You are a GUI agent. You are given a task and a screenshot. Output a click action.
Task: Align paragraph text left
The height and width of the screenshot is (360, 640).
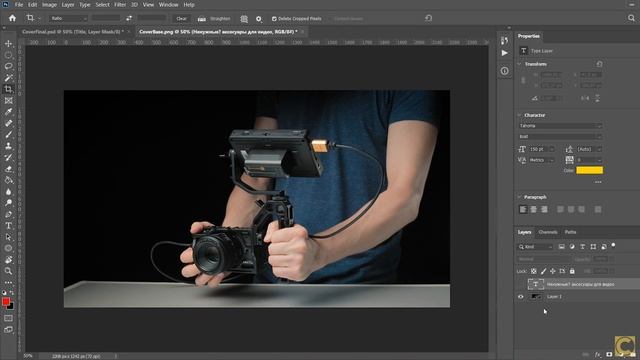523,209
